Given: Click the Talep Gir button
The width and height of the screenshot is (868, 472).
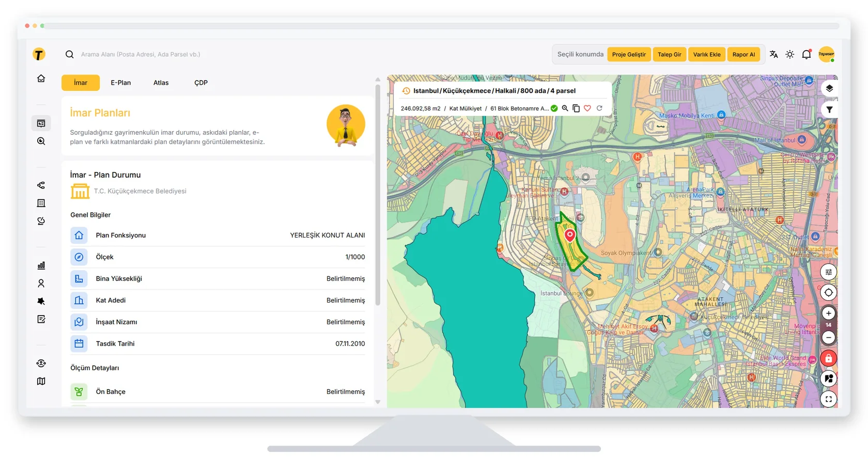Looking at the screenshot, I should point(670,54).
